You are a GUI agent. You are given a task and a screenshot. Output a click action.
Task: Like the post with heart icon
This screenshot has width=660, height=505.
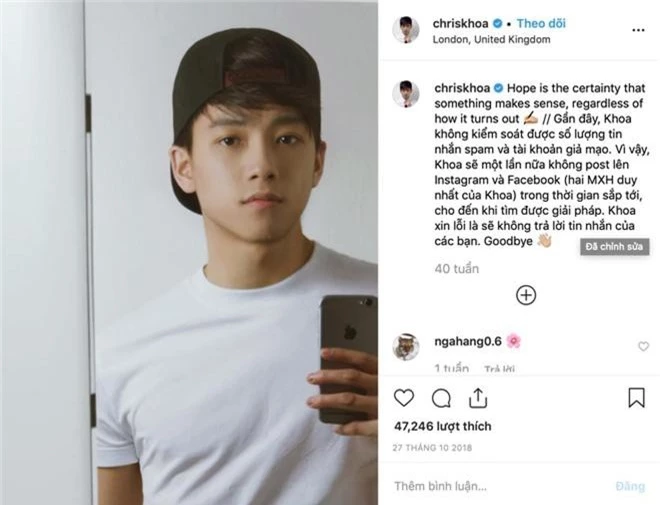[x=404, y=398]
